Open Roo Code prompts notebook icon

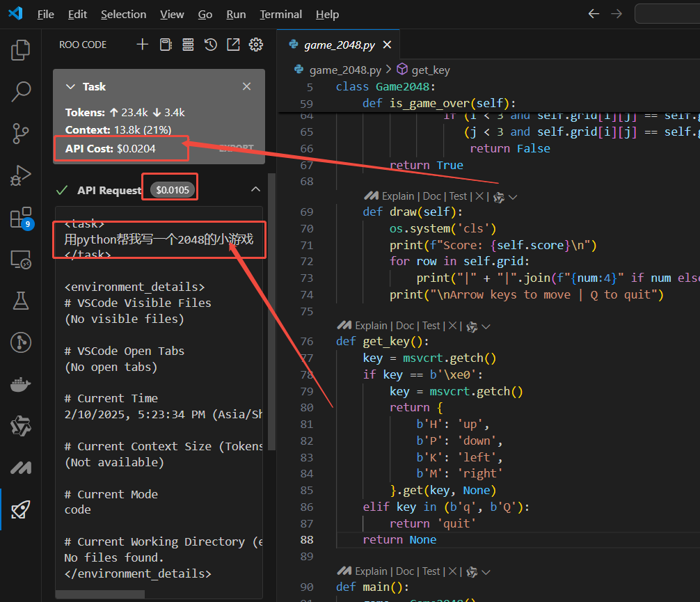165,45
